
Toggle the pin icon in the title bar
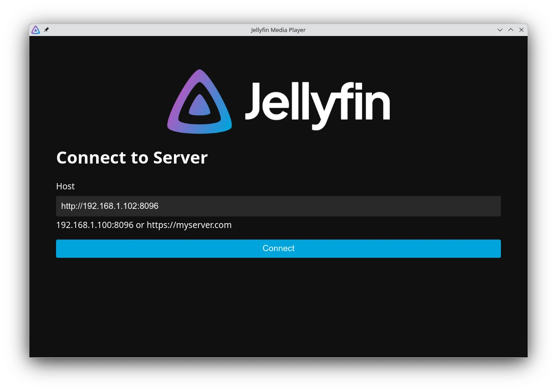coord(46,30)
